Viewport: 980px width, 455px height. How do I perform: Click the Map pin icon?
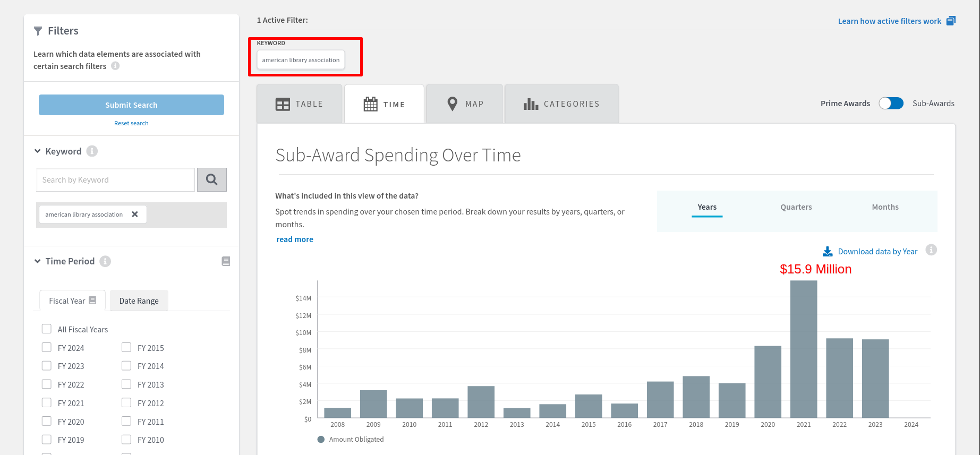453,104
